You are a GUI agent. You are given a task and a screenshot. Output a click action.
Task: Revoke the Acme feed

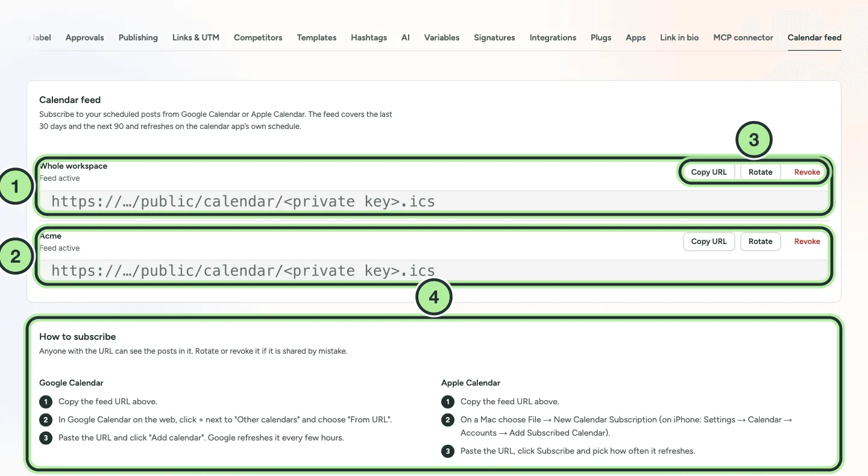[807, 242]
